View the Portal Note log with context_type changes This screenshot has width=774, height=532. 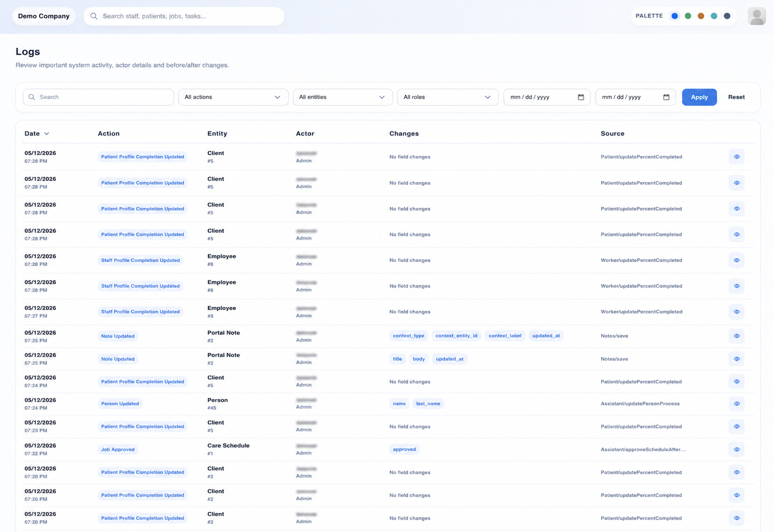point(737,336)
